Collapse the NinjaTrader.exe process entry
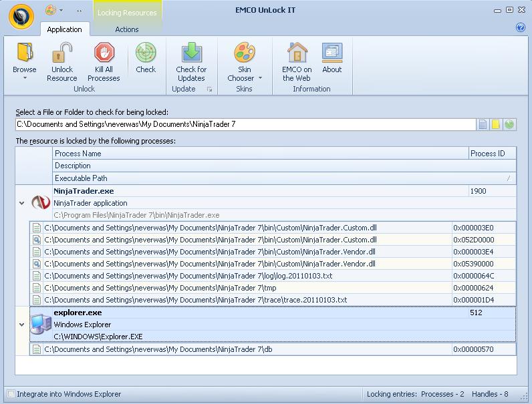This screenshot has height=404, width=532. click(x=21, y=204)
